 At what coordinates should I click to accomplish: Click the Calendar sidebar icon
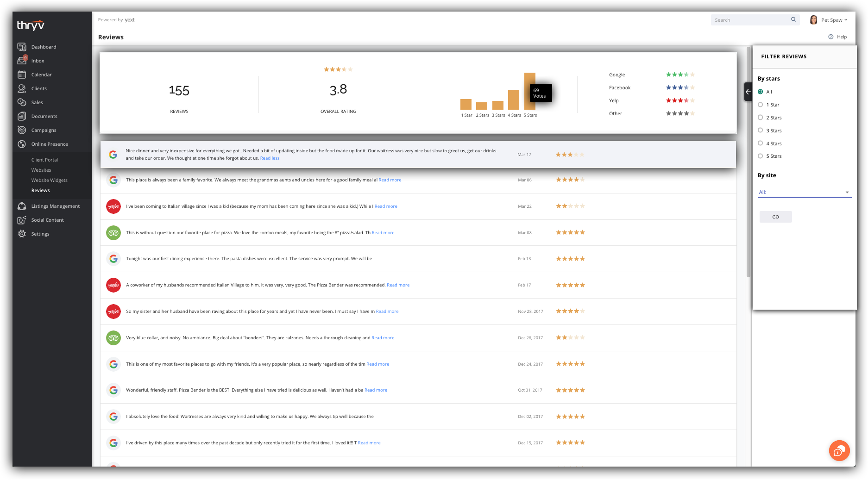point(22,75)
